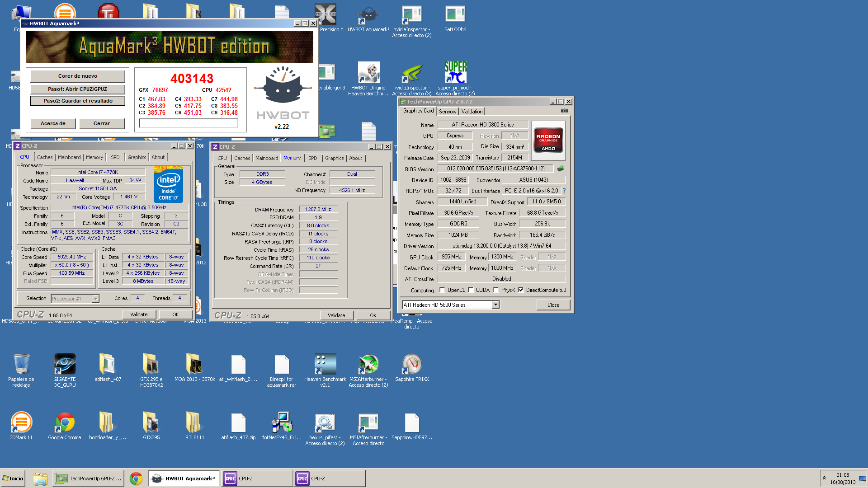Click GPU-Z BIOS save chip icon
Viewport: 868px width, 488px height.
click(561, 168)
